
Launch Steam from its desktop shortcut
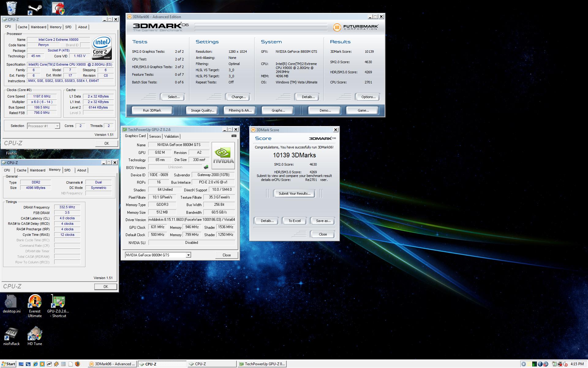pos(35,8)
